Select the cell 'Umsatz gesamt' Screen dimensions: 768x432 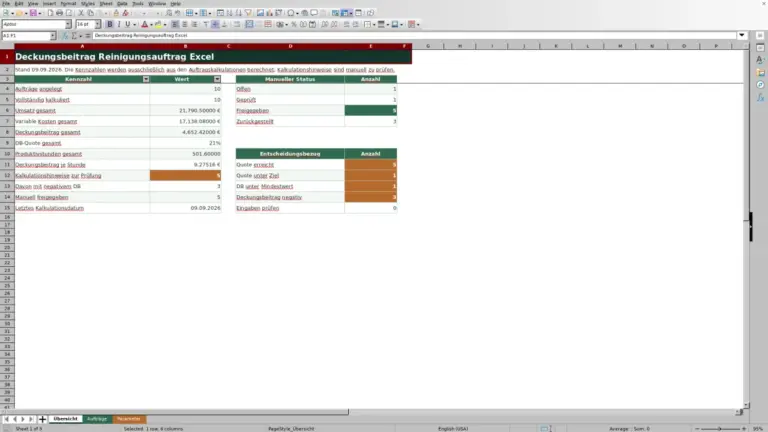coord(82,111)
